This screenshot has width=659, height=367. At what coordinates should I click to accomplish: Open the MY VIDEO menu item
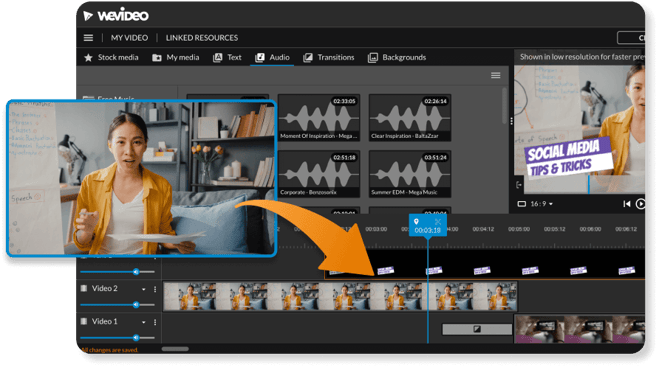[129, 38]
